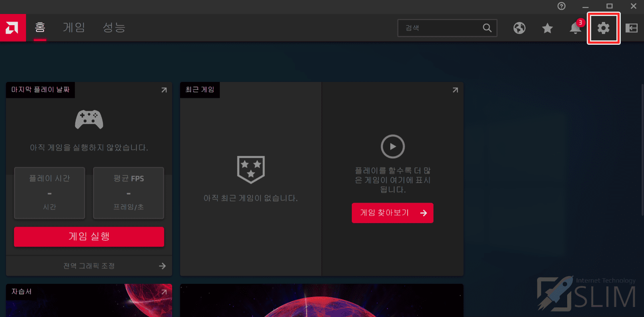
Task: Click the search magnifier icon
Action: point(487,28)
